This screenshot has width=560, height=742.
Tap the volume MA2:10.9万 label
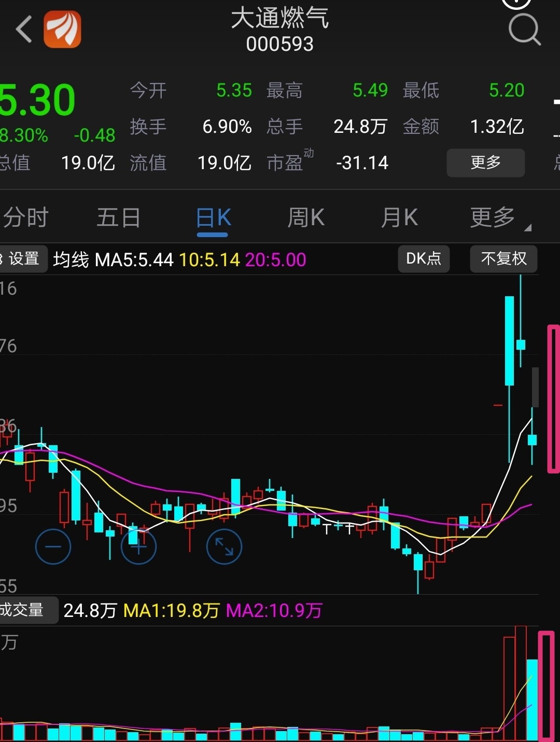tap(274, 611)
